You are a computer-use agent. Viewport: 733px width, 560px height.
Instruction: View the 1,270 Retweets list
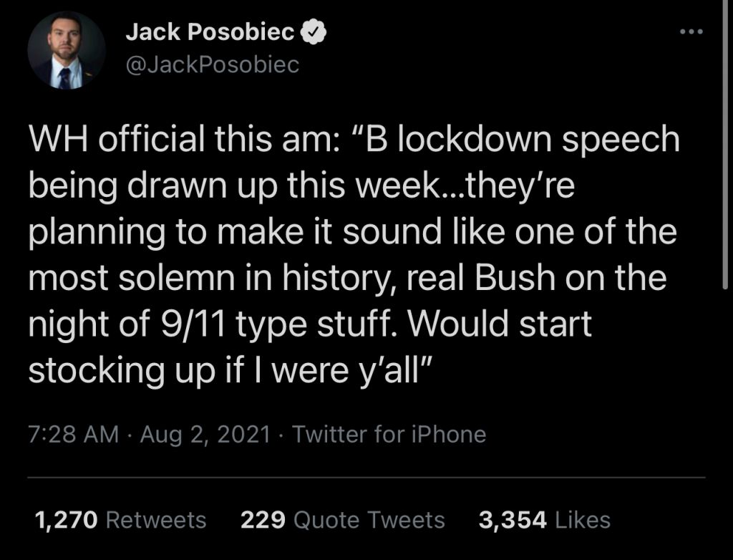point(120,520)
